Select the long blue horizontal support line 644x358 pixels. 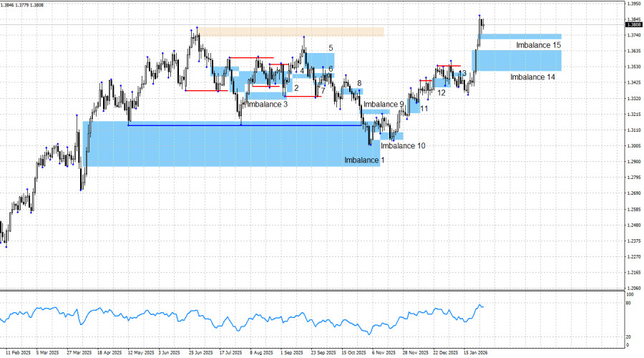pyautogui.click(x=245, y=125)
